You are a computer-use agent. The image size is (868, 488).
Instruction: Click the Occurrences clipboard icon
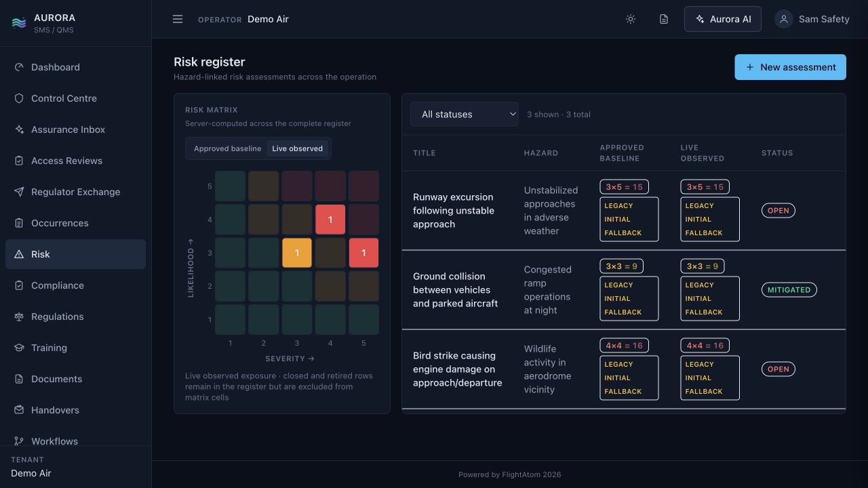19,223
